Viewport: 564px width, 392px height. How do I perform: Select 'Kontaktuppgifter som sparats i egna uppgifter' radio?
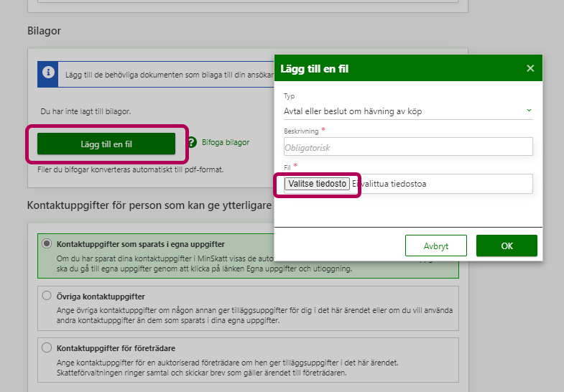tap(47, 243)
